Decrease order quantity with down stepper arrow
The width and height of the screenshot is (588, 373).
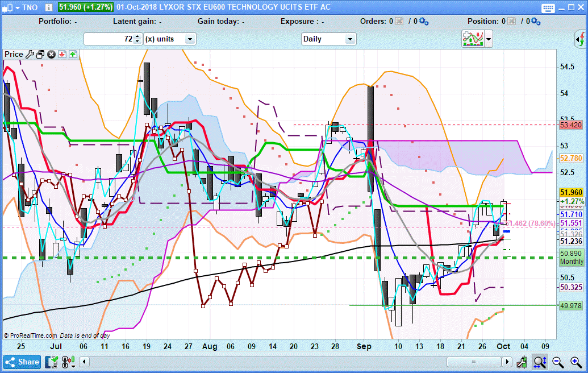137,42
